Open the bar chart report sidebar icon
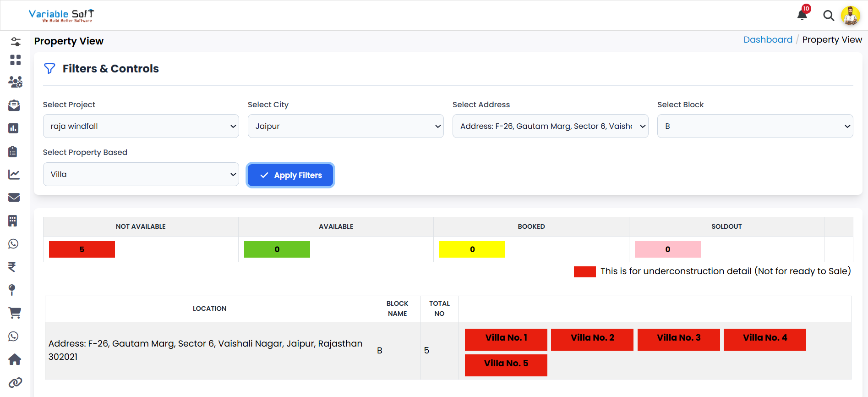 13,128
